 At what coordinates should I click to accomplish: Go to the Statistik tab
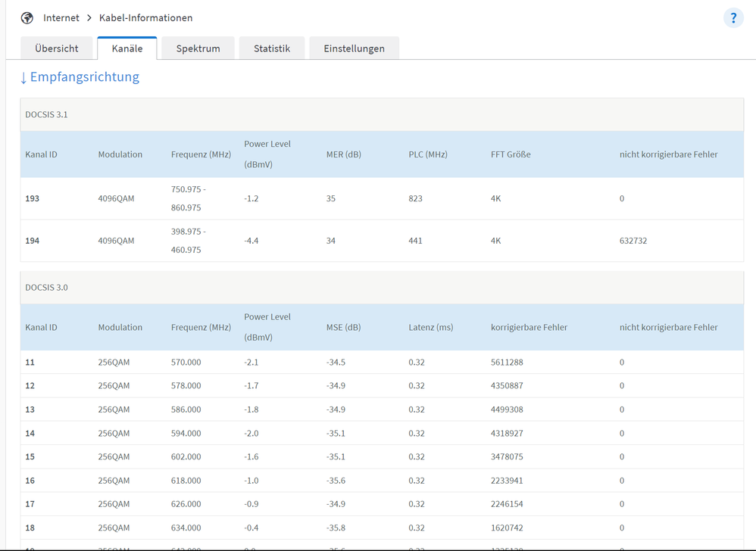click(271, 48)
